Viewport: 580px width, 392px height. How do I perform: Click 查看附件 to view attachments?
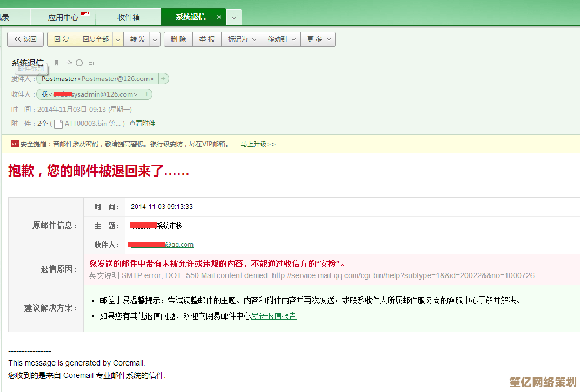142,124
